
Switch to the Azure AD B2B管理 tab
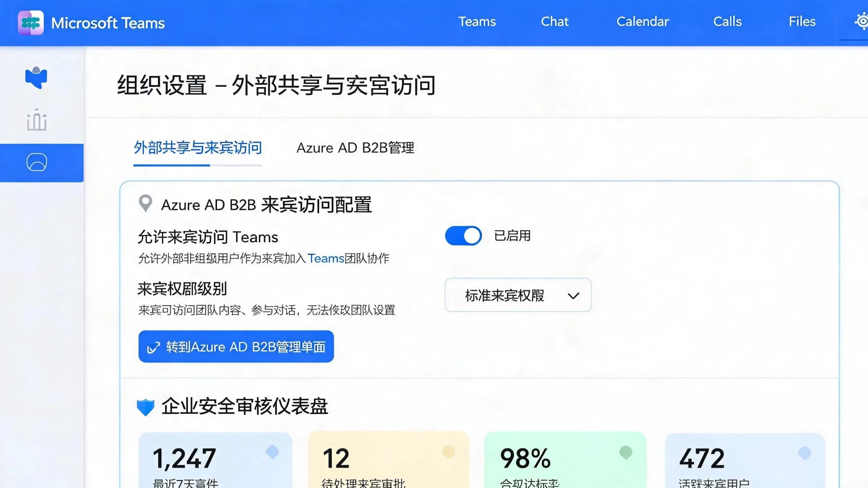tap(355, 148)
